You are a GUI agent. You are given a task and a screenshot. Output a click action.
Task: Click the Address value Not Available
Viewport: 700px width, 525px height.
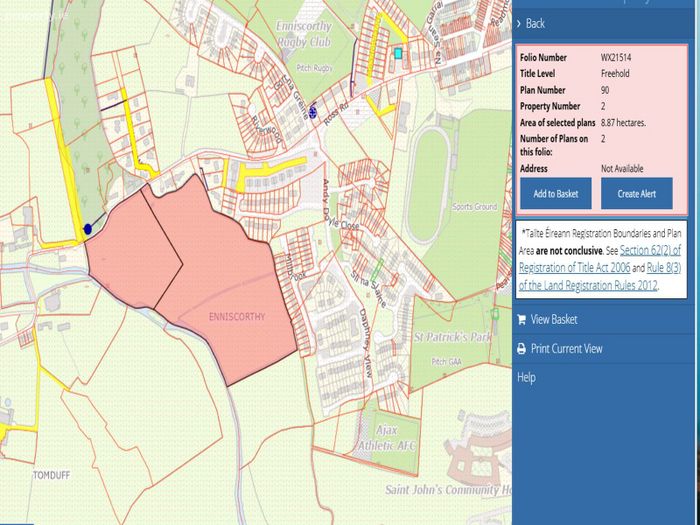[622, 169]
